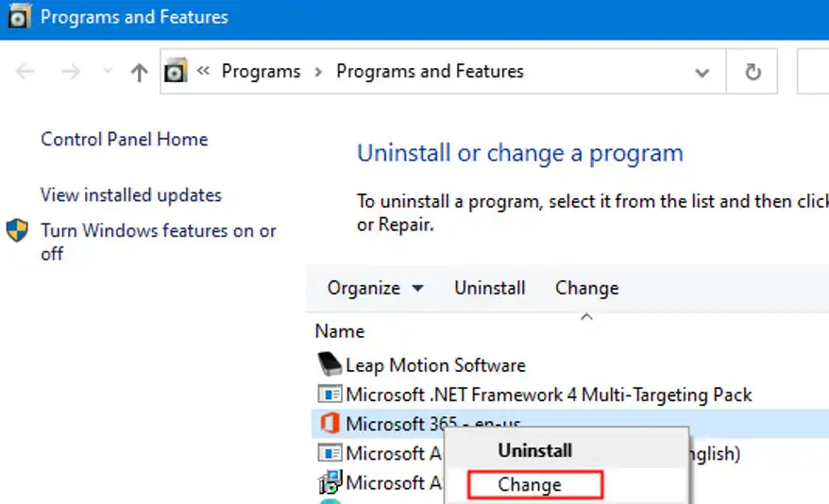Click the Forward navigation arrow
The height and width of the screenshot is (504, 829).
point(69,72)
